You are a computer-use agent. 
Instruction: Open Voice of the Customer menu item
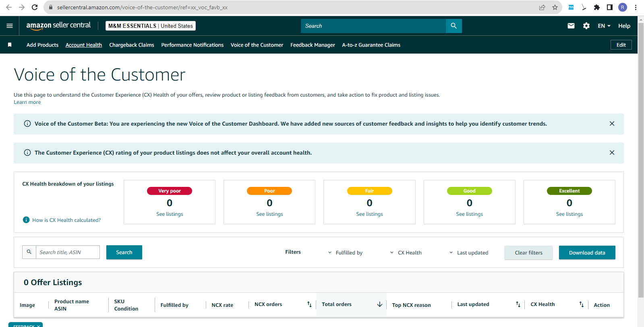(x=257, y=45)
